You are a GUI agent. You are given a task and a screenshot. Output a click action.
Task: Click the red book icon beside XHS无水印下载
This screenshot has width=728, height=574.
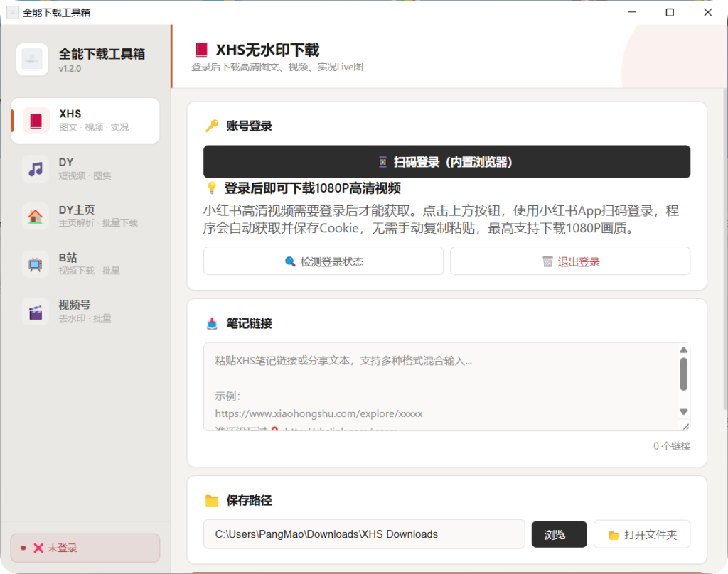[201, 50]
